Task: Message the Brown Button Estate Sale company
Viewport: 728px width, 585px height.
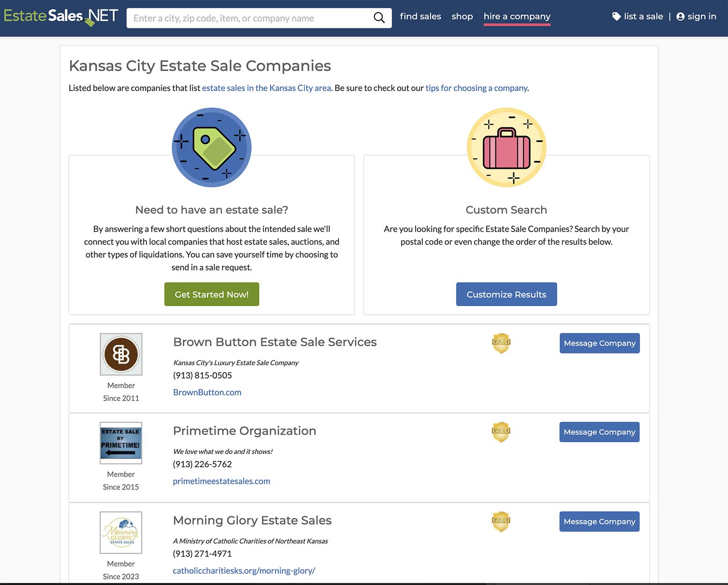Action: point(599,343)
